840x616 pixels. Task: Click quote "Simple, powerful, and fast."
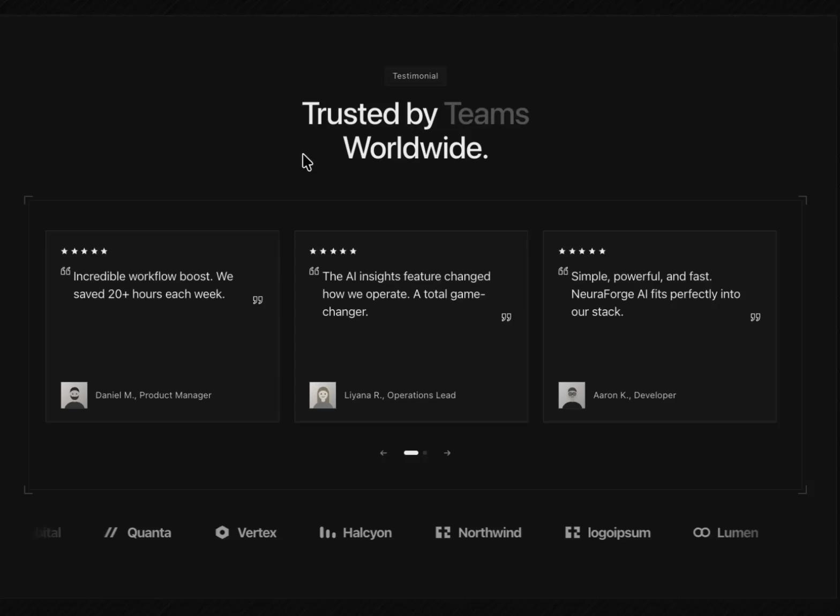click(656, 294)
